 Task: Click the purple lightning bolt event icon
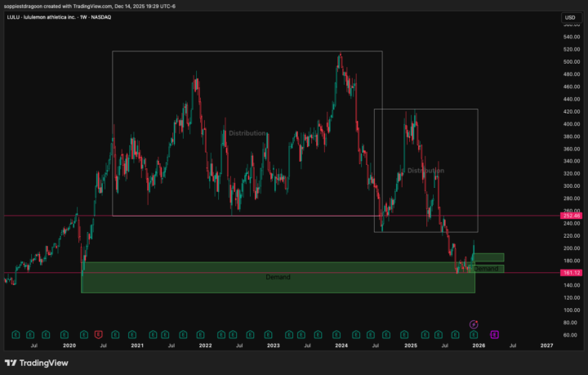coord(474,324)
